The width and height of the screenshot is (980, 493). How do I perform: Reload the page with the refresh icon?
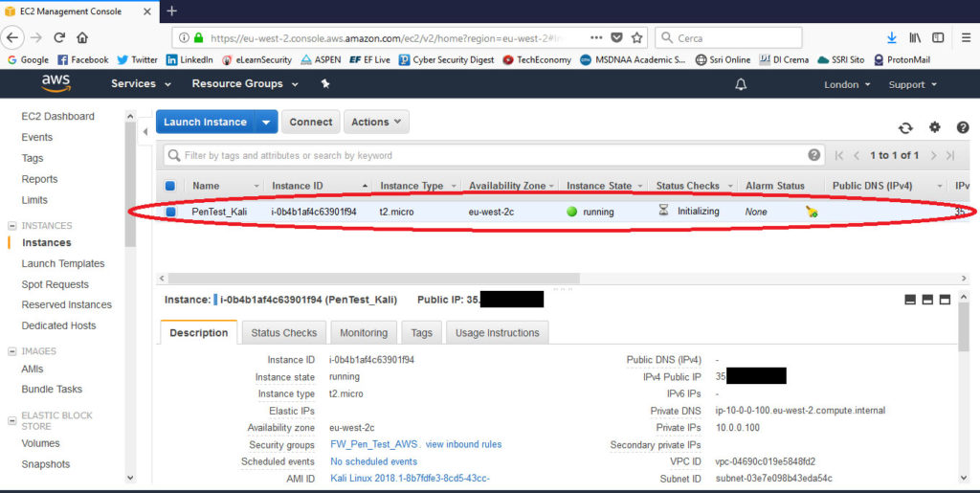point(59,37)
